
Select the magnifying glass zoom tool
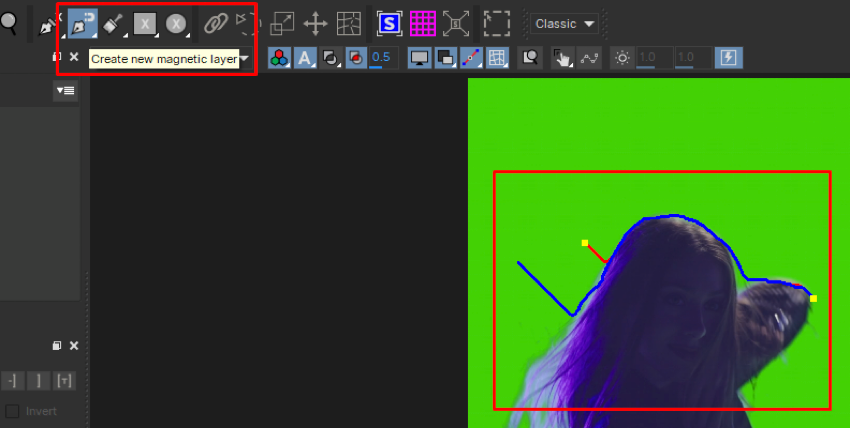click(x=9, y=22)
